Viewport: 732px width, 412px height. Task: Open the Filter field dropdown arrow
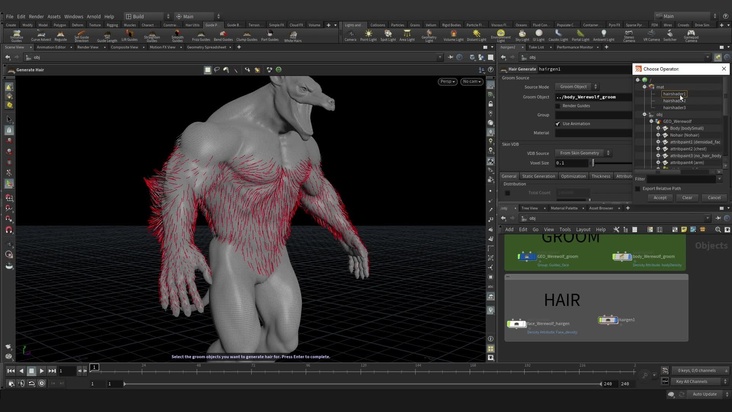tap(719, 179)
